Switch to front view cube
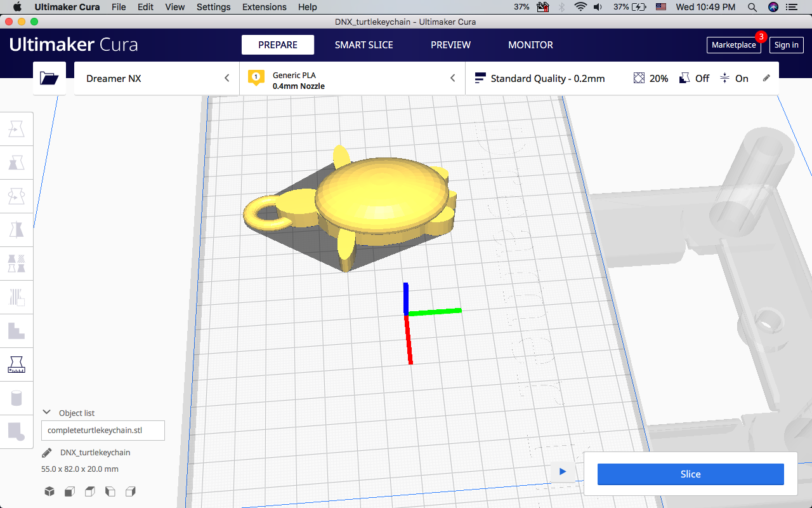This screenshot has width=812, height=508. tap(70, 491)
